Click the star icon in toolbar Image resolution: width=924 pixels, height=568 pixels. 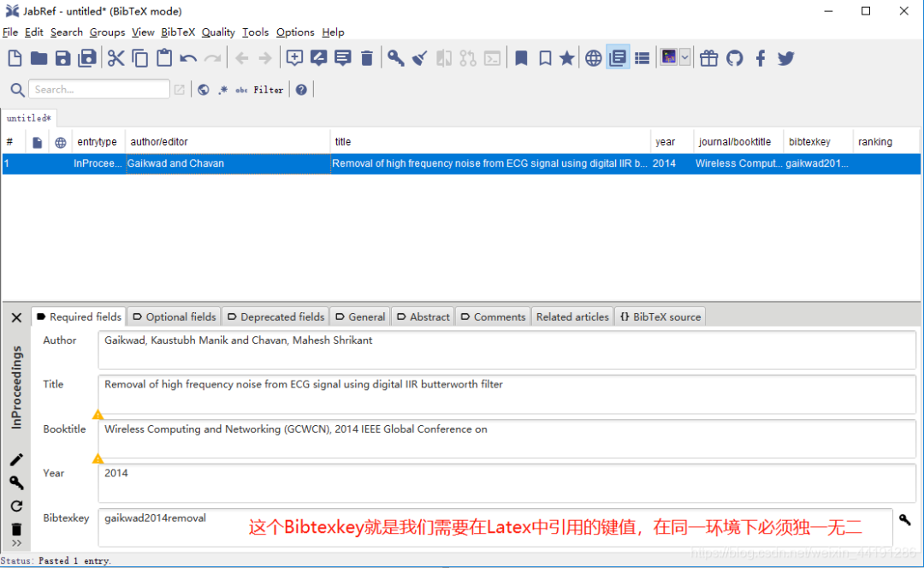click(x=567, y=58)
